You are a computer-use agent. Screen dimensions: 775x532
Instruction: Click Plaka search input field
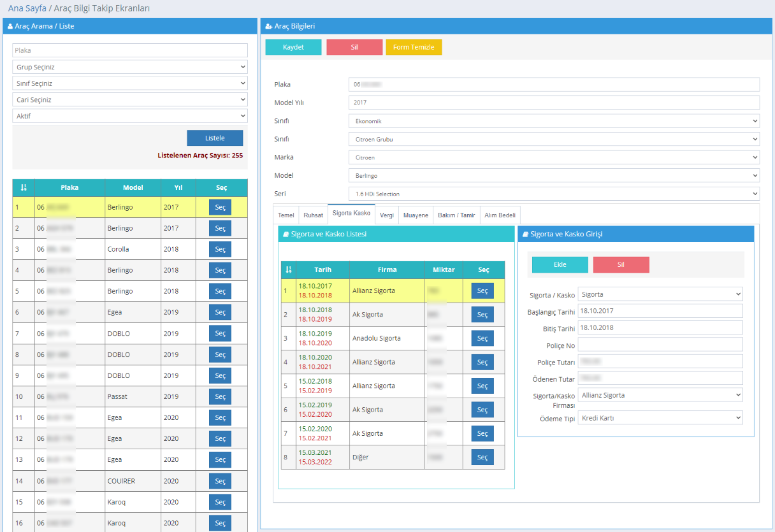(x=130, y=50)
